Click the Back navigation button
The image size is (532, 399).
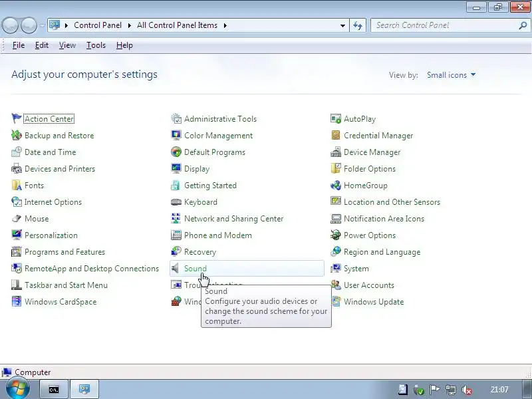click(x=10, y=25)
